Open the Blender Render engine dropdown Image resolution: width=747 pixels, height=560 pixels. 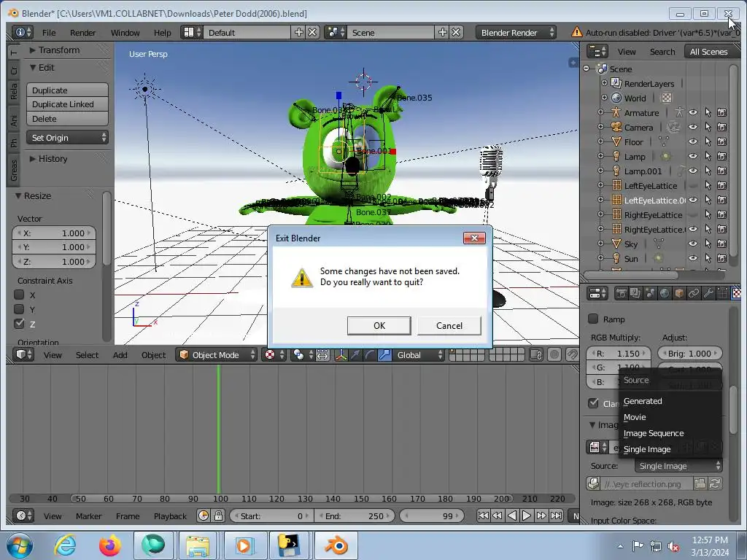[x=516, y=32]
